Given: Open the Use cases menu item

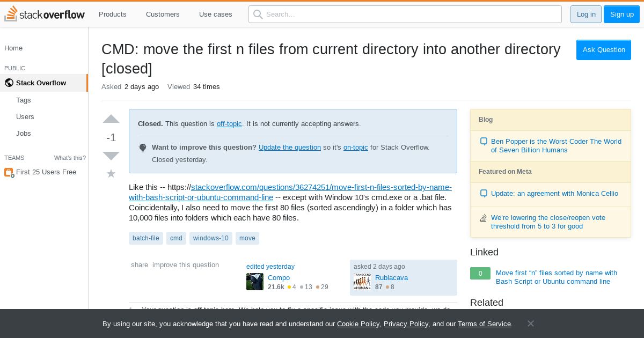Looking at the screenshot, I should pyautogui.click(x=216, y=14).
